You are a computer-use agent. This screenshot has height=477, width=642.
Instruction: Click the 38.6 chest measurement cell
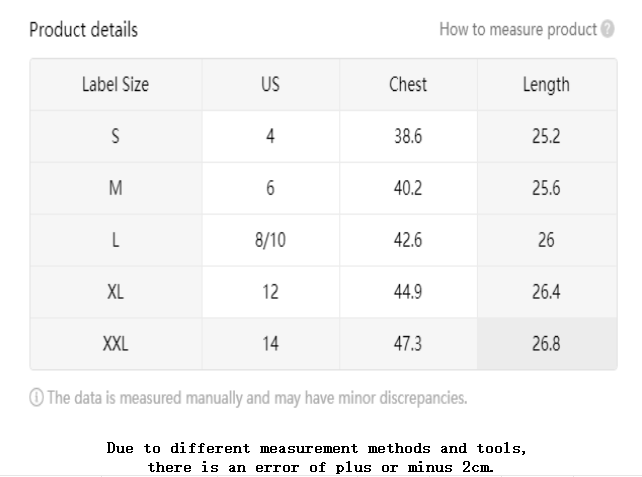[x=408, y=136]
